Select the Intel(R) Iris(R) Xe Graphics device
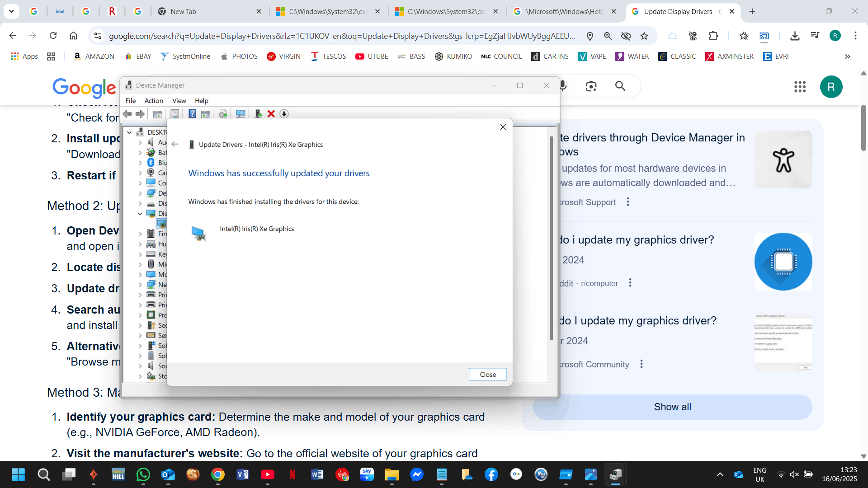This screenshot has width=868, height=488. [x=257, y=229]
